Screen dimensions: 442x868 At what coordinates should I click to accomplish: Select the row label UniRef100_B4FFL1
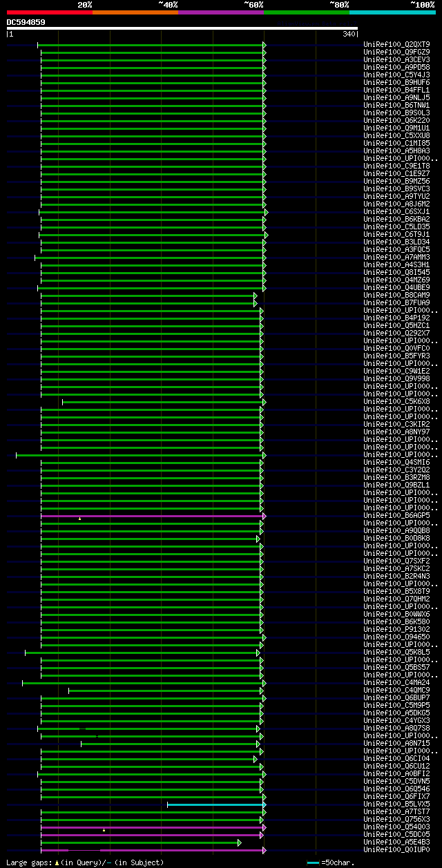click(396, 90)
